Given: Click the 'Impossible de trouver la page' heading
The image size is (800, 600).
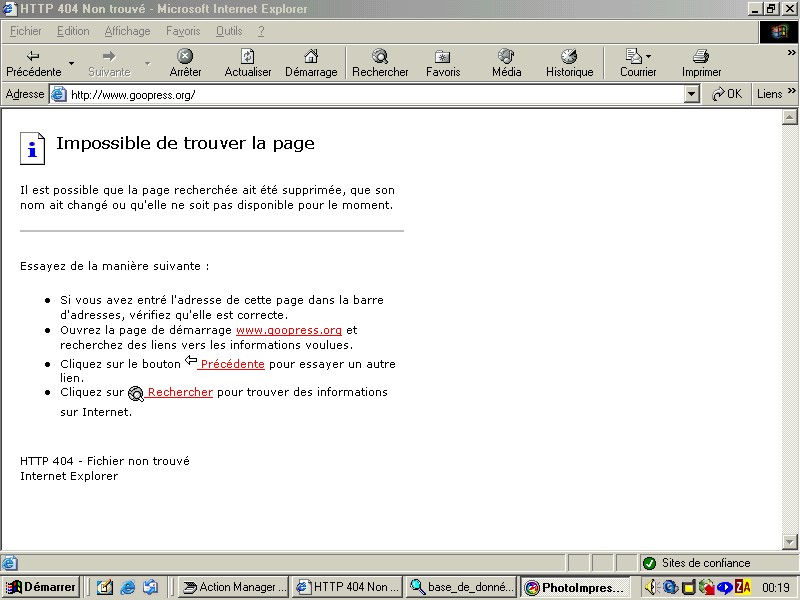Looking at the screenshot, I should pyautogui.click(x=185, y=143).
